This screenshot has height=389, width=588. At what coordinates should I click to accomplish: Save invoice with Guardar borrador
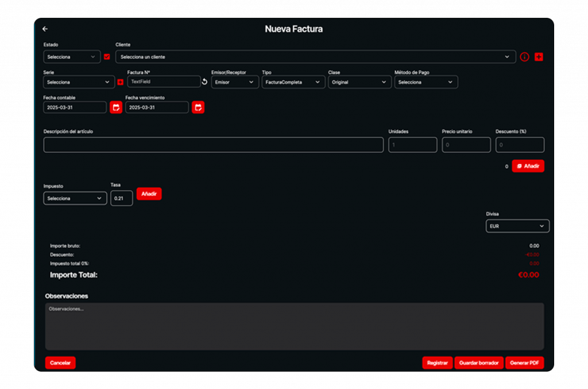click(x=479, y=363)
